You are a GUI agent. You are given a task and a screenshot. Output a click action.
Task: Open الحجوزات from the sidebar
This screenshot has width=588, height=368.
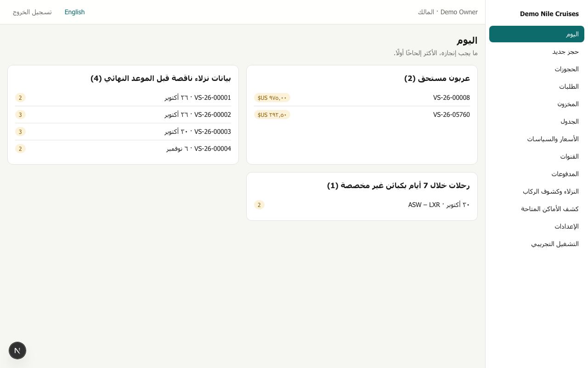click(537, 69)
